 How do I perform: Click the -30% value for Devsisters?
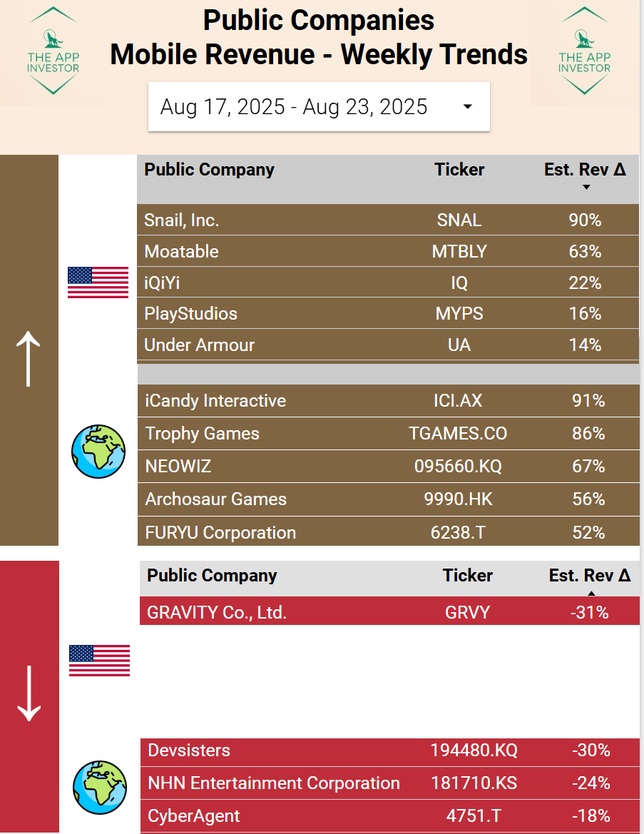[591, 751]
